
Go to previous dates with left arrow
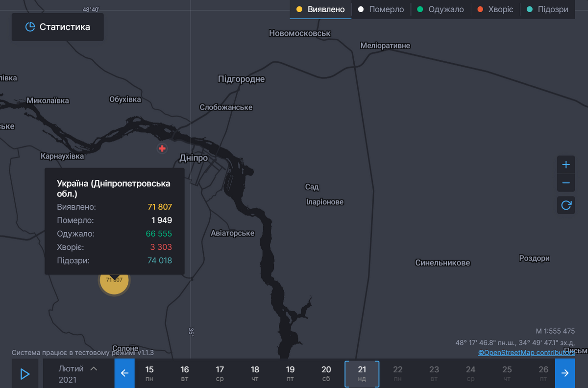(x=124, y=373)
